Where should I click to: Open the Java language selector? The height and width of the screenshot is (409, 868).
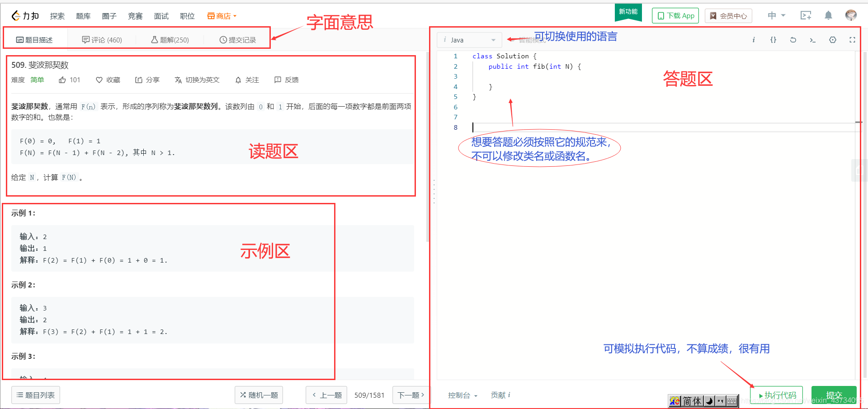tap(469, 40)
